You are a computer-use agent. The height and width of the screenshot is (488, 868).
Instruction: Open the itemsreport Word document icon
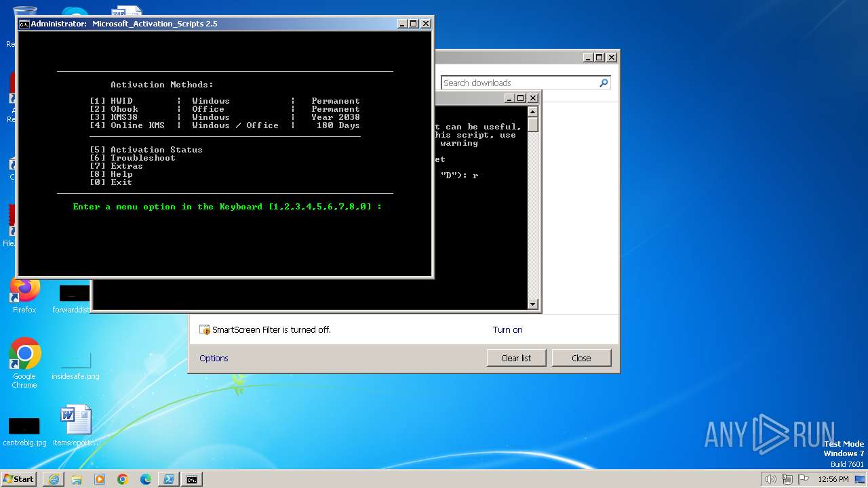(75, 426)
